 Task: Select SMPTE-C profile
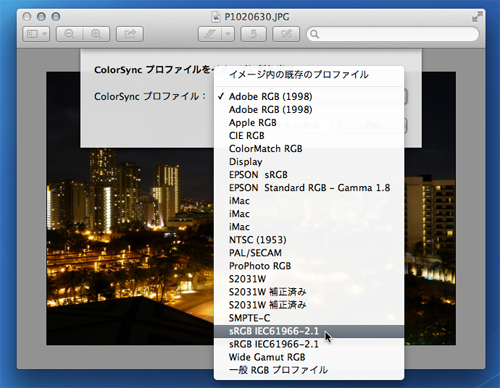point(309,318)
